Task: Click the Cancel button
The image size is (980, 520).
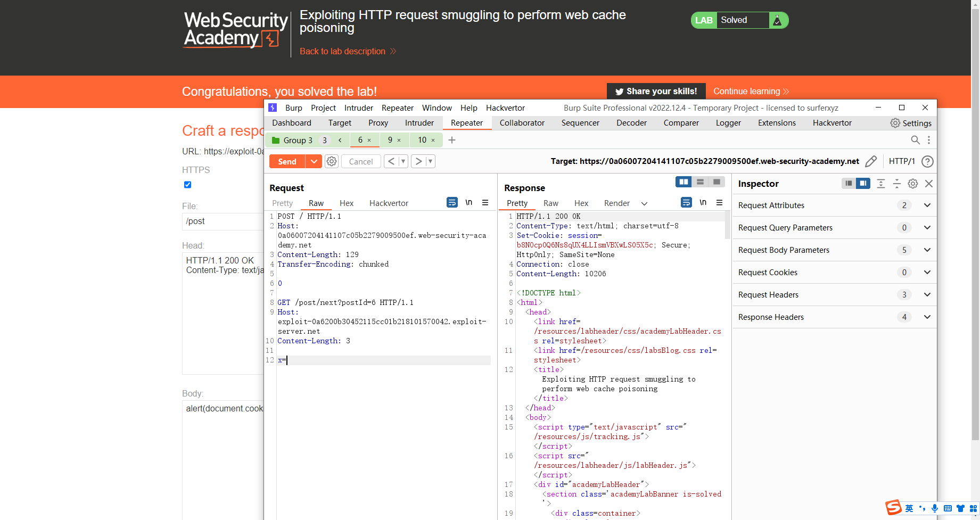Action: click(361, 161)
